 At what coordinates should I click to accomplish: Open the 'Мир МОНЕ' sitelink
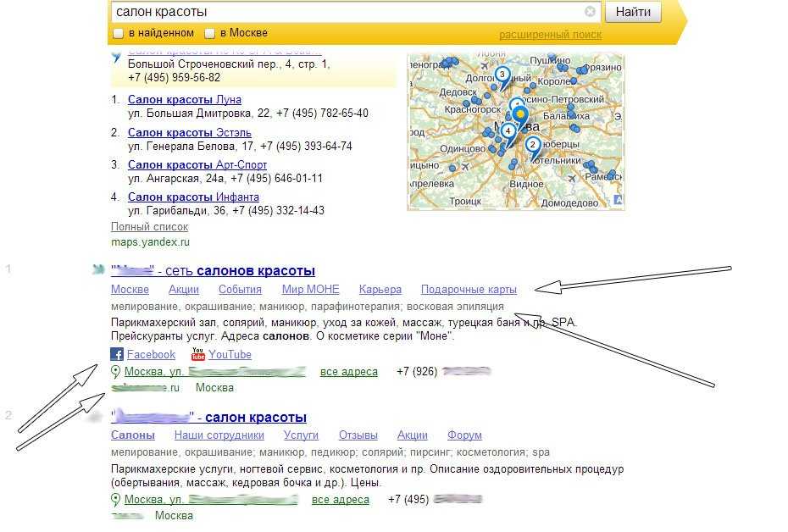(x=310, y=290)
